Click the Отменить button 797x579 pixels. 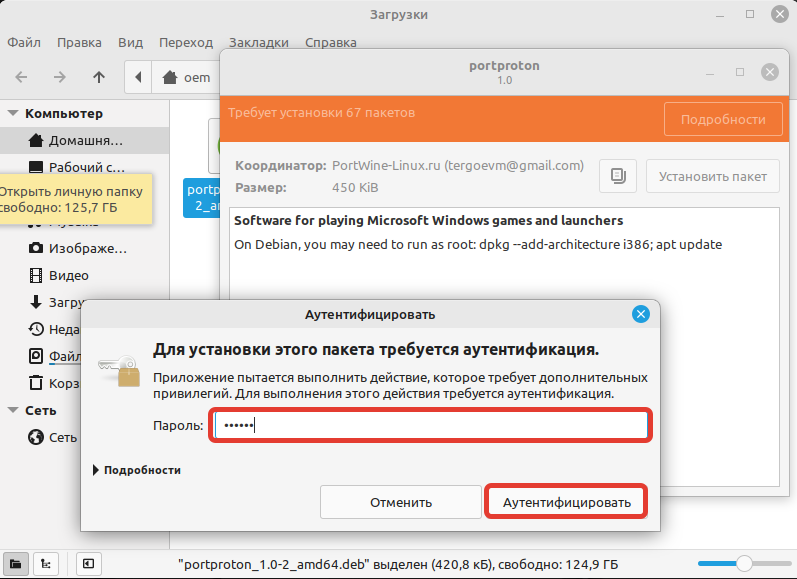[401, 502]
